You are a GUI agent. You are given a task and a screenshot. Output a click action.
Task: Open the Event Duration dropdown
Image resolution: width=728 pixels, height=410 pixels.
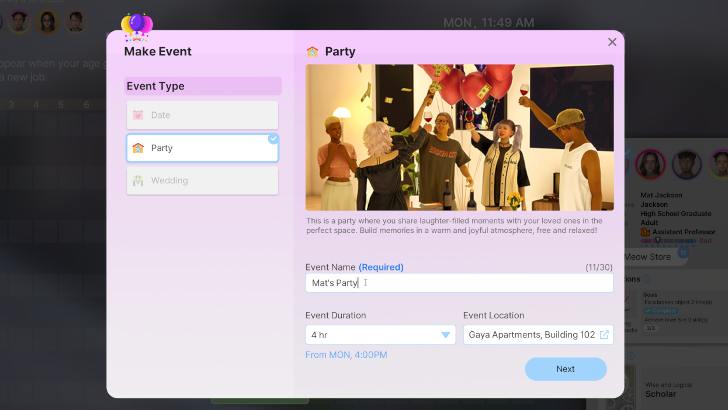pos(380,335)
